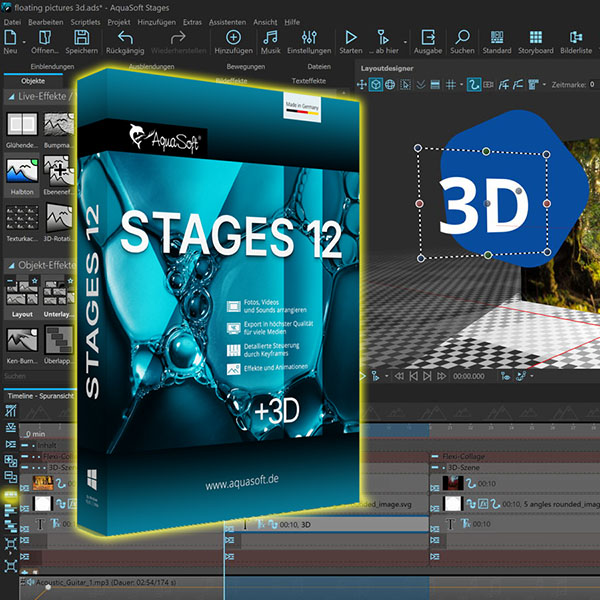Screen dimensions: 600x600
Task: Click the Suchen magnifier icon
Action: [462, 38]
